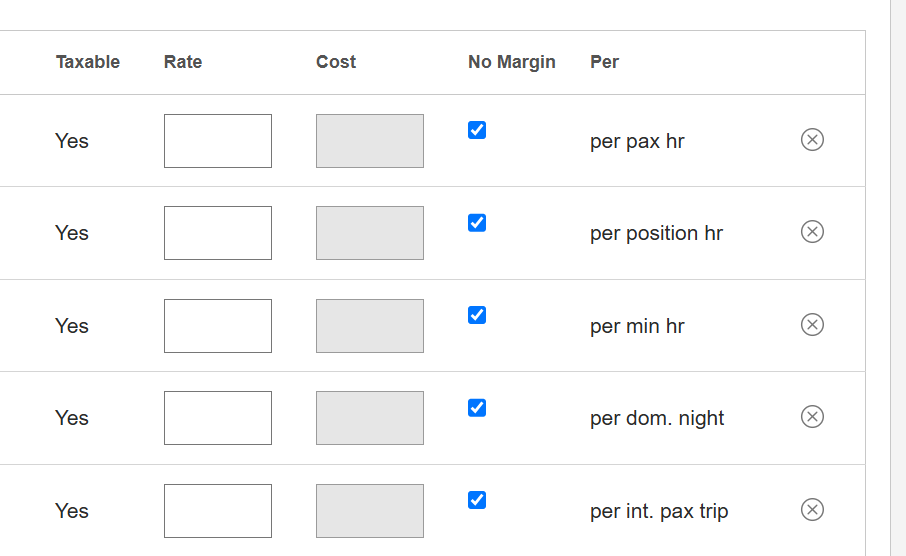Remove the per int. pax trip row

click(812, 510)
